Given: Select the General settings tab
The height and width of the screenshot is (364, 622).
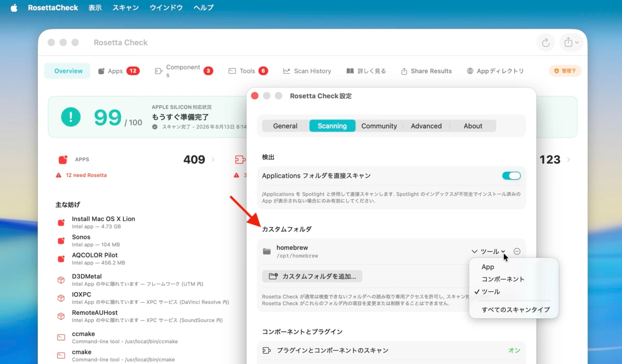Looking at the screenshot, I should 285,126.
